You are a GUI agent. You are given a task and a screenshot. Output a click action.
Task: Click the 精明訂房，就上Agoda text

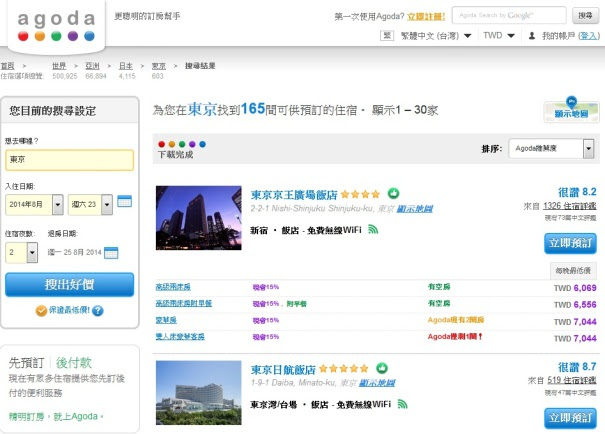[x=56, y=417]
